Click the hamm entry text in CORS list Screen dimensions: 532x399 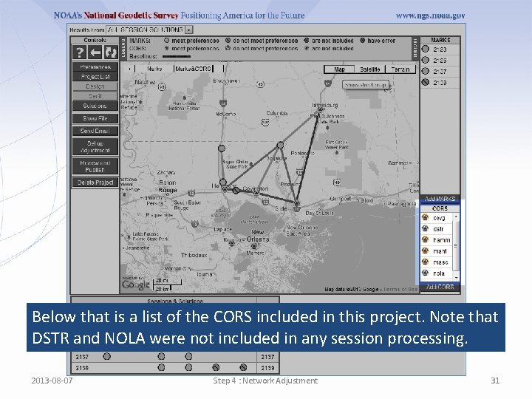(441, 240)
